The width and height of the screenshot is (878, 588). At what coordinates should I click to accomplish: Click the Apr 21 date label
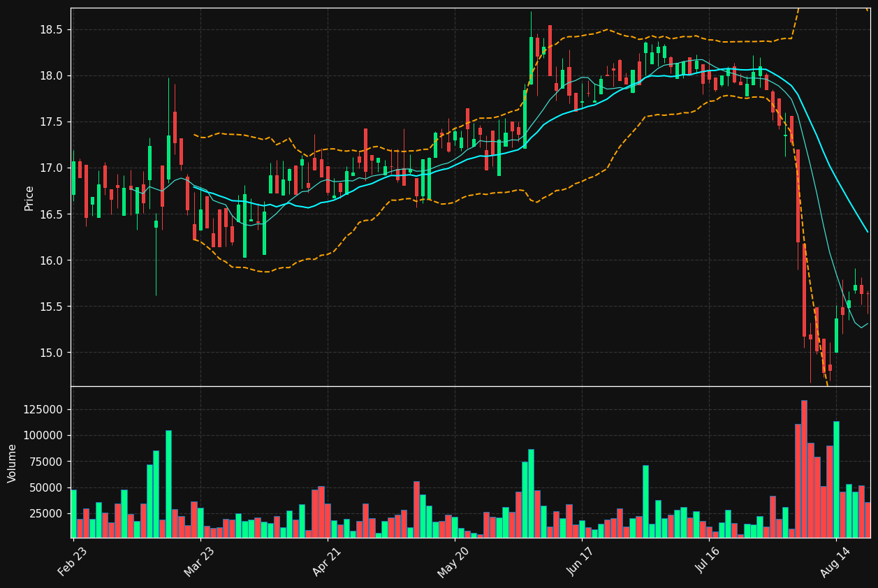pyautogui.click(x=327, y=561)
